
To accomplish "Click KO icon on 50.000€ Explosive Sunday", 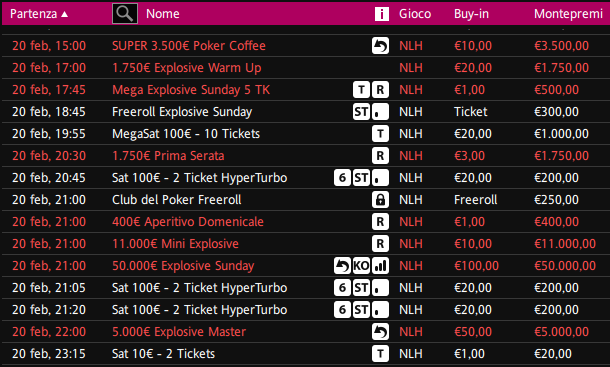I will 361,266.
